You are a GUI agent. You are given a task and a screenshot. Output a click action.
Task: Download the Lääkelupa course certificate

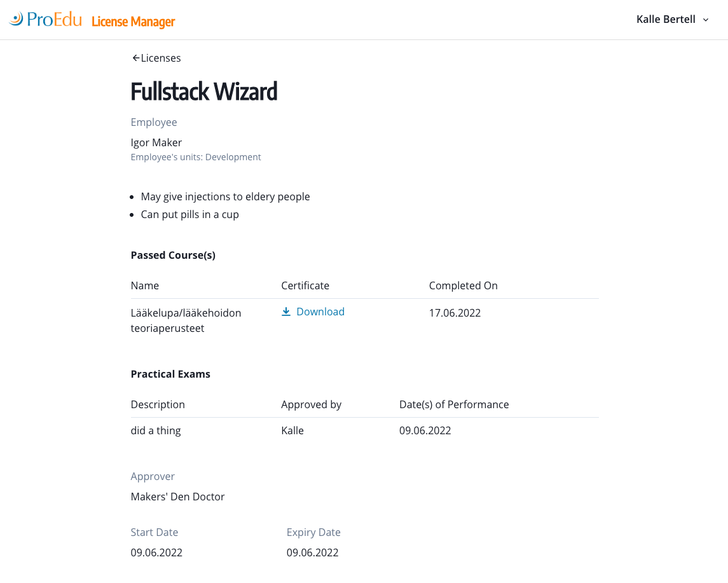click(320, 312)
